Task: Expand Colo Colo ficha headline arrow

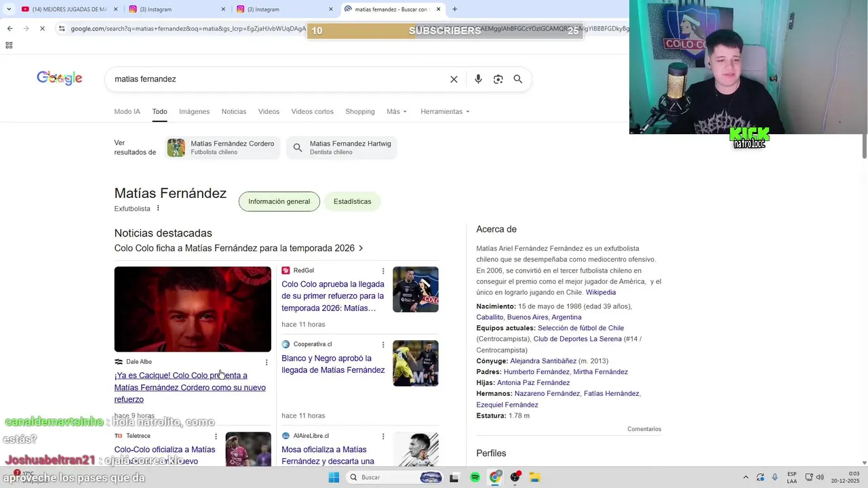Action: [361, 248]
